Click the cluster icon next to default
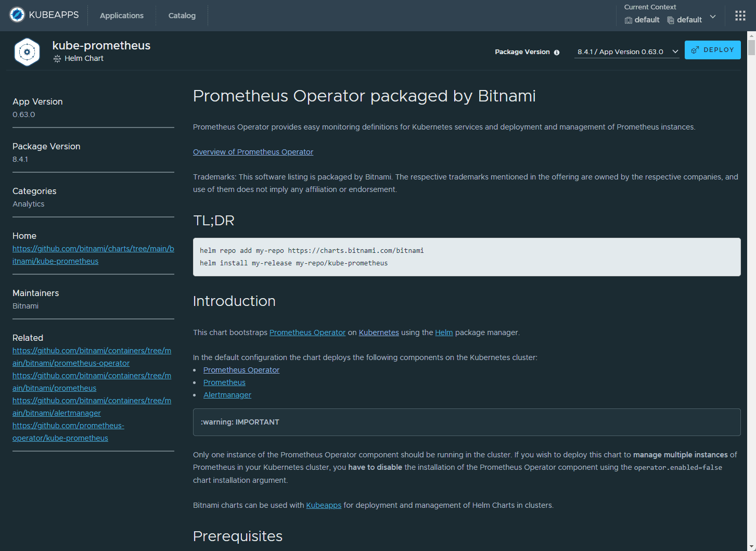Image resolution: width=756 pixels, height=551 pixels. click(629, 20)
